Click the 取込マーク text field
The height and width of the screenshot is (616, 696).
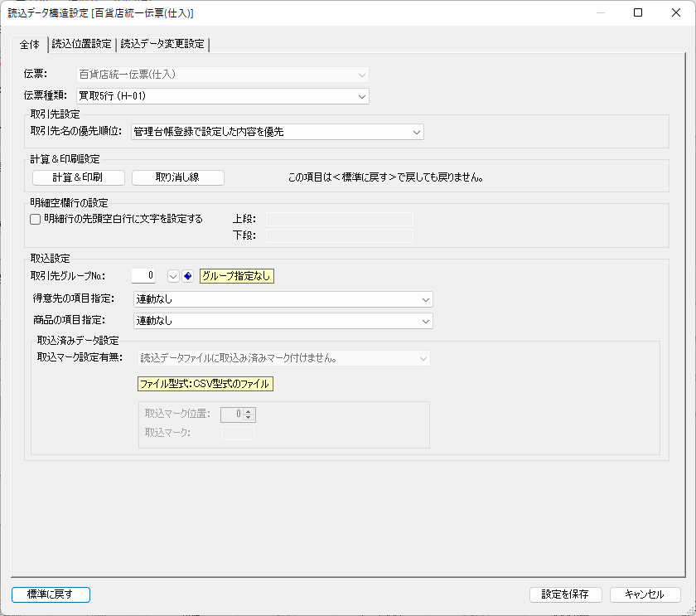[x=239, y=433]
